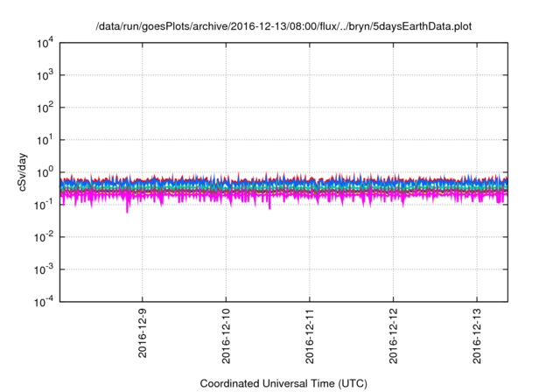Screen dimensions: 560x392
Task: Select the cSv/day y-axis label
Action: 23,172
